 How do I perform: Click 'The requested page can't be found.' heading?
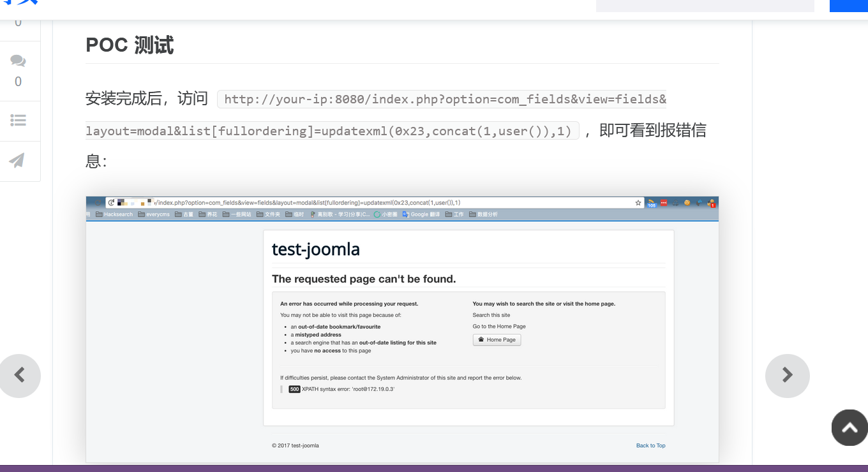(364, 279)
